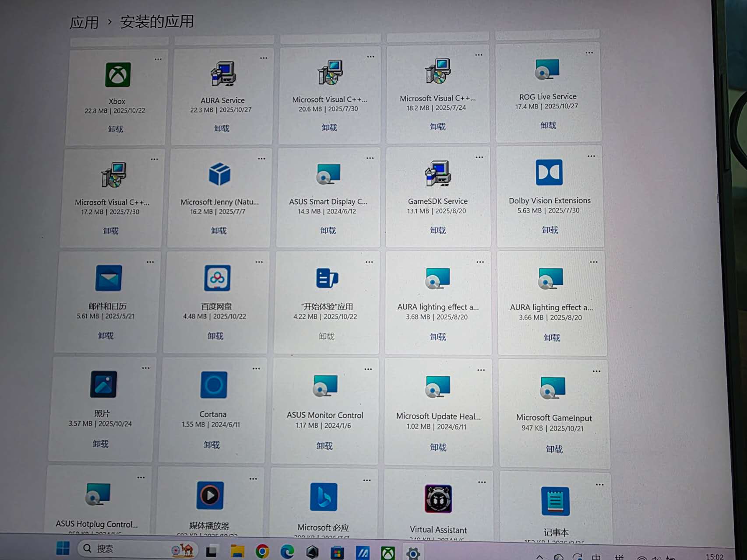The height and width of the screenshot is (560, 747).
Task: Open more options for Xbox
Action: pos(158,59)
